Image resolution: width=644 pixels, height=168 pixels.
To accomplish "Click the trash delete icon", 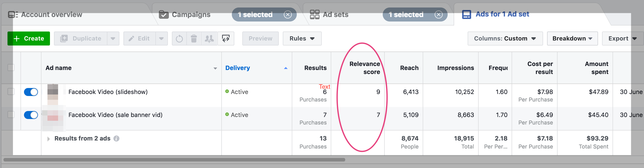I will click(x=194, y=38).
